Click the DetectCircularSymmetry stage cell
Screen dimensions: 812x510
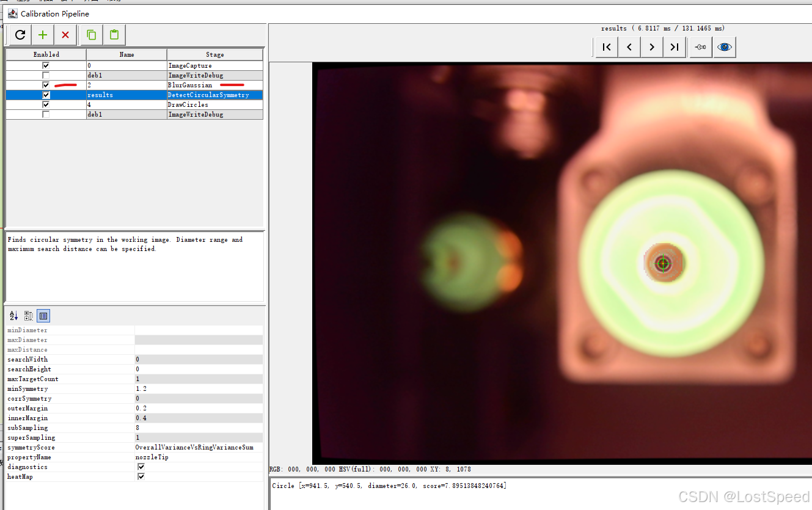pyautogui.click(x=215, y=95)
